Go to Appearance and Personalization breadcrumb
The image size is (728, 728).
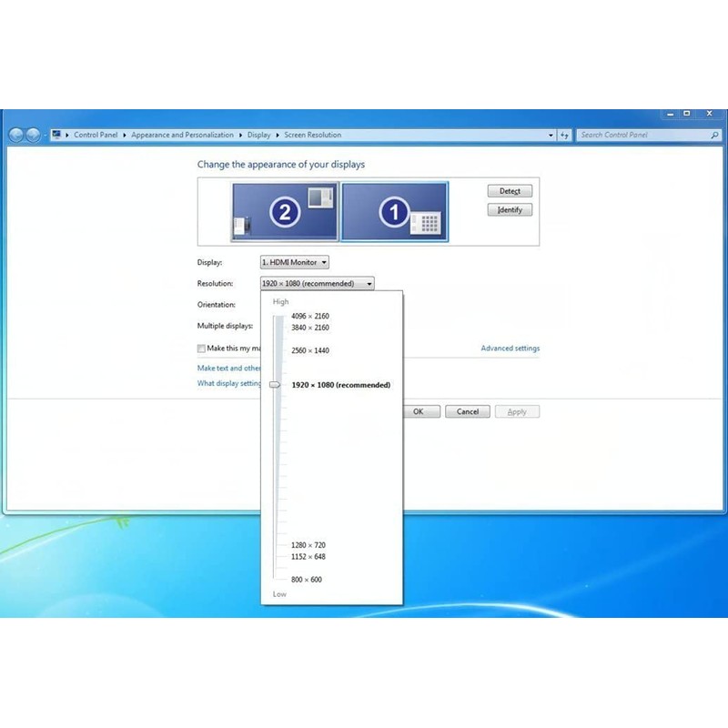(182, 135)
